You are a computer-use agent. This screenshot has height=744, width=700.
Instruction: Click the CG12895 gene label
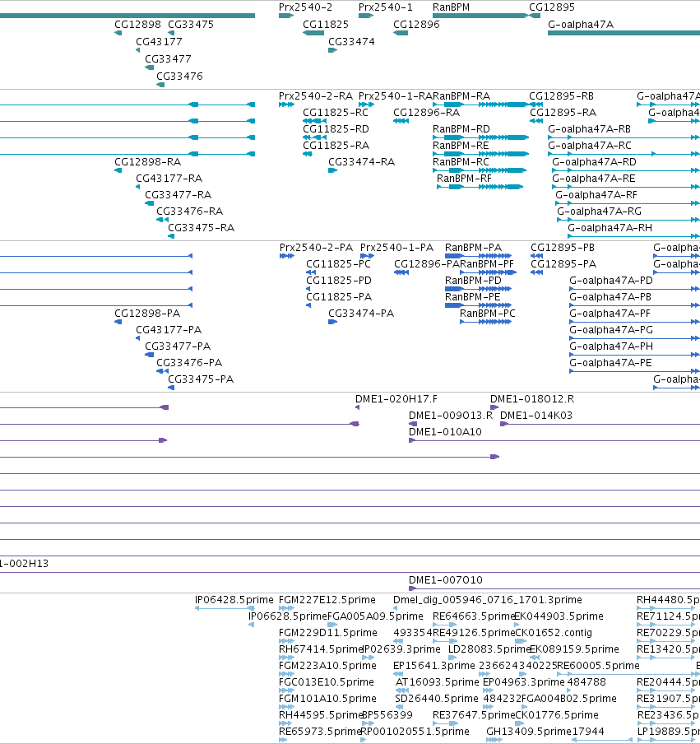(552, 7)
